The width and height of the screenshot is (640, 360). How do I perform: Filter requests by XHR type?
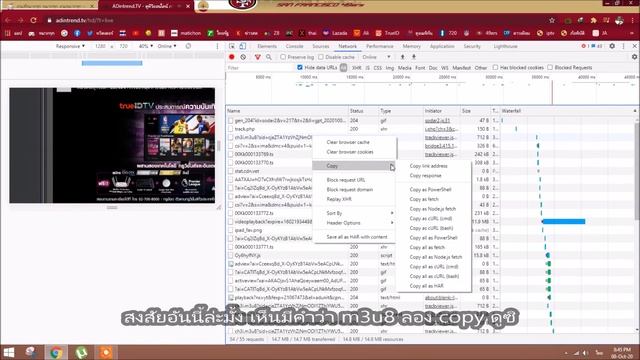click(356, 68)
